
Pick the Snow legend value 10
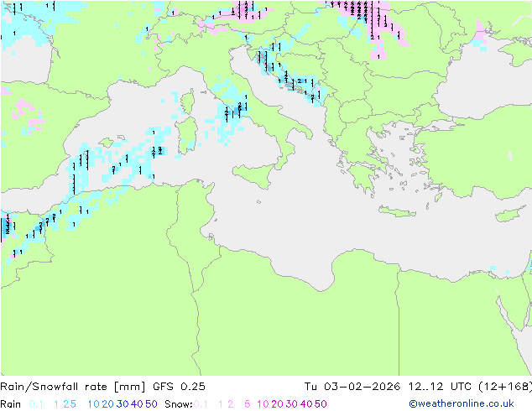click(263, 404)
